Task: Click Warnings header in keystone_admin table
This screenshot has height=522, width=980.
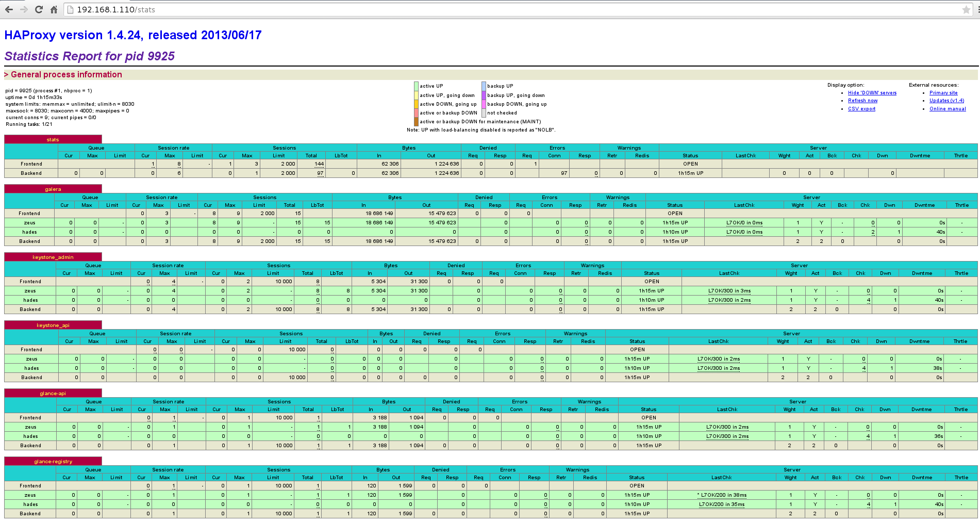Action: pyautogui.click(x=592, y=266)
